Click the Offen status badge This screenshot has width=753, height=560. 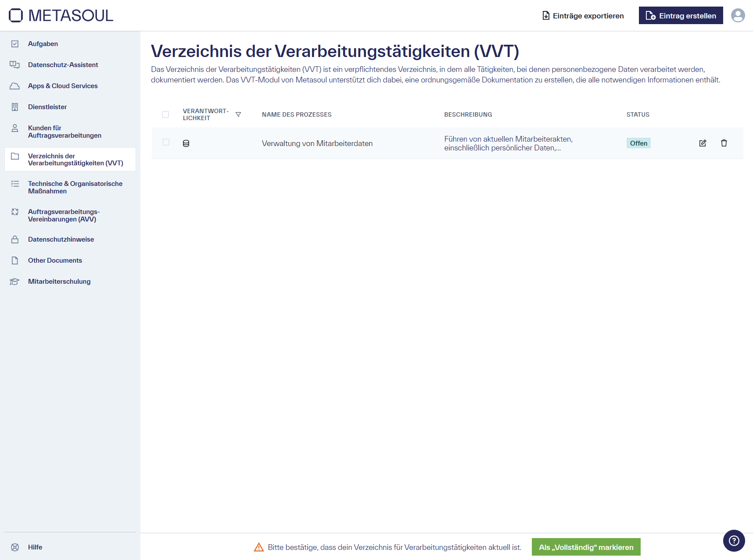(638, 143)
